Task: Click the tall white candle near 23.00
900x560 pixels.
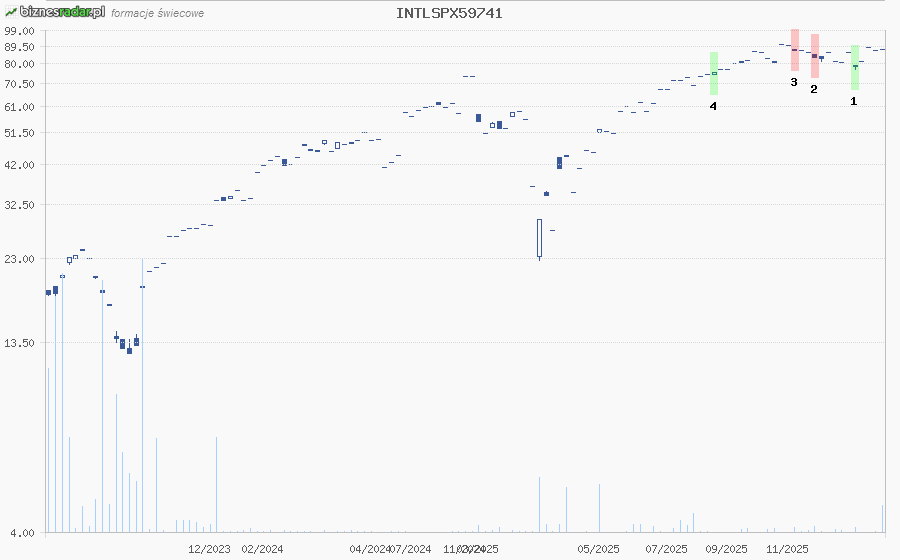Action: [539, 238]
